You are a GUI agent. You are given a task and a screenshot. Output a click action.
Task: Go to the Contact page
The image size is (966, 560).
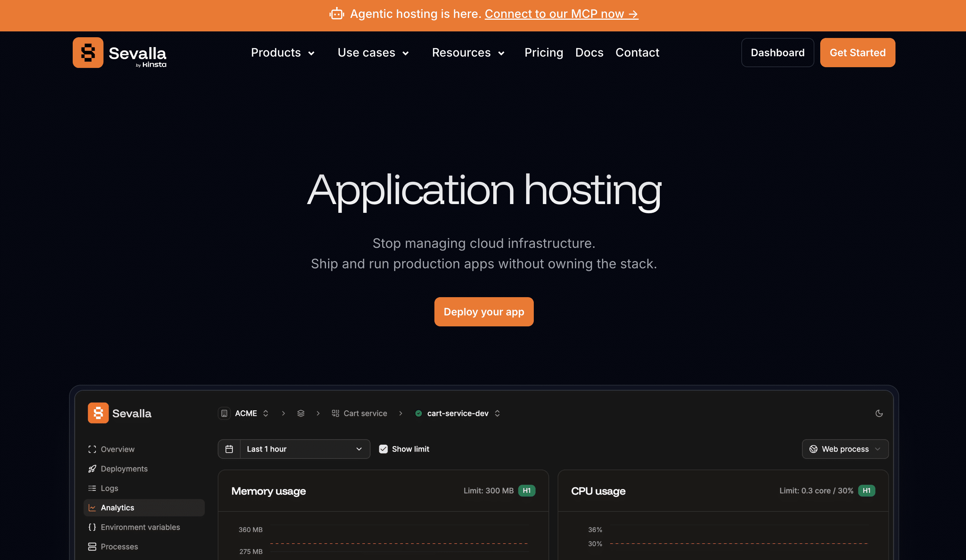(637, 53)
